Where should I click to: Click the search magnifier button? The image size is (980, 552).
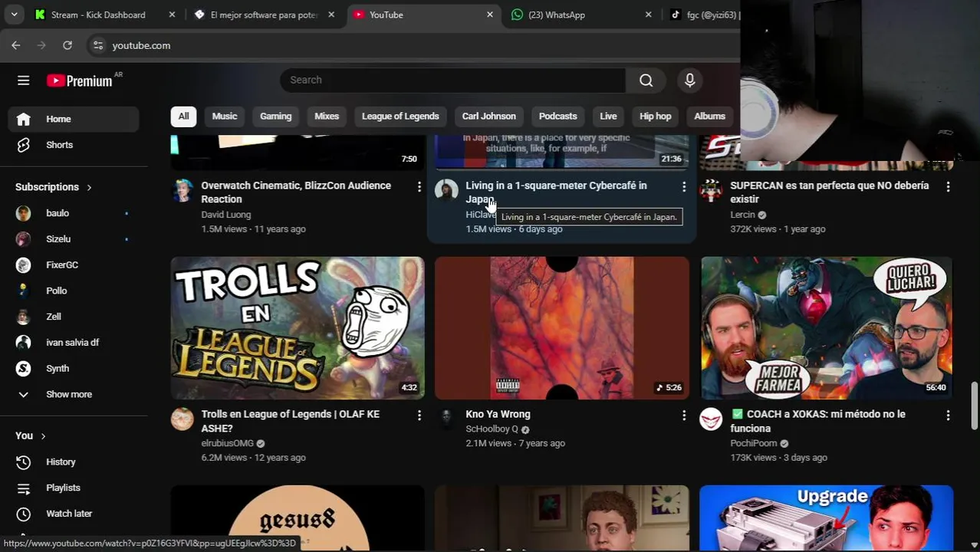[x=646, y=80]
